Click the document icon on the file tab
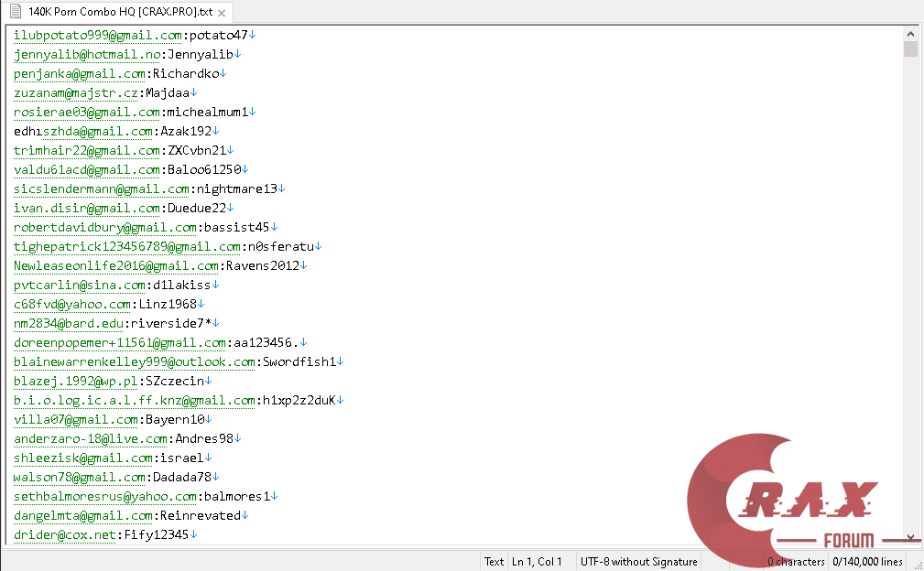This screenshot has width=924, height=571. pyautogui.click(x=16, y=11)
